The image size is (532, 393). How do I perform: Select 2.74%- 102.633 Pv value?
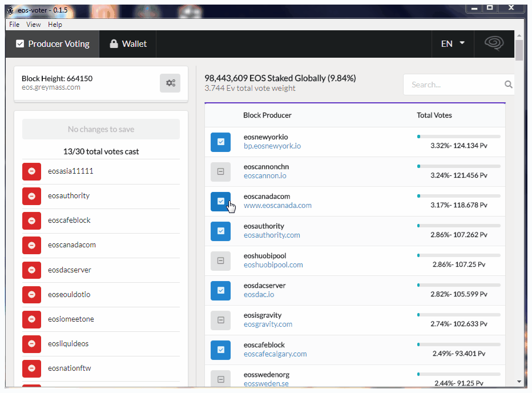pos(459,324)
